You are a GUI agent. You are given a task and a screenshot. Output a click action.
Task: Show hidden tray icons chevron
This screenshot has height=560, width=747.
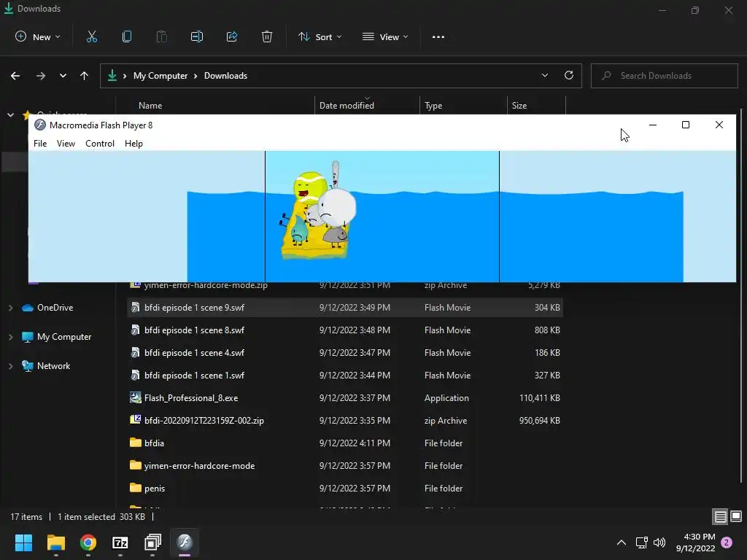pyautogui.click(x=622, y=542)
